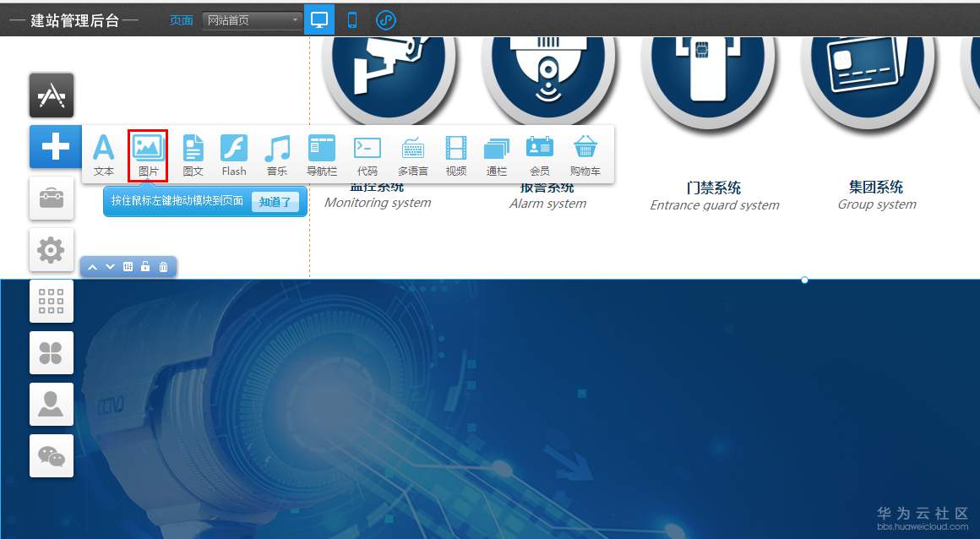Open the user profile sidebar icon
Image resolution: width=980 pixels, height=539 pixels.
[x=52, y=405]
